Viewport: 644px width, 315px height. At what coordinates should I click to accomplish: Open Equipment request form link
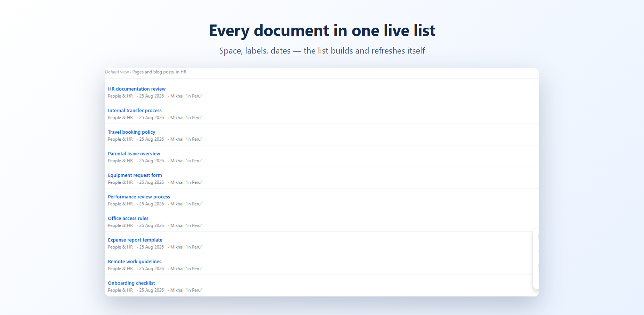point(135,175)
